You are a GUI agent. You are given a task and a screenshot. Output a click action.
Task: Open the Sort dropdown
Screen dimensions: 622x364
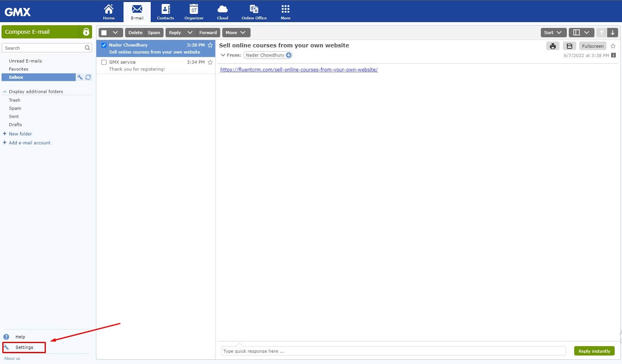pos(553,33)
